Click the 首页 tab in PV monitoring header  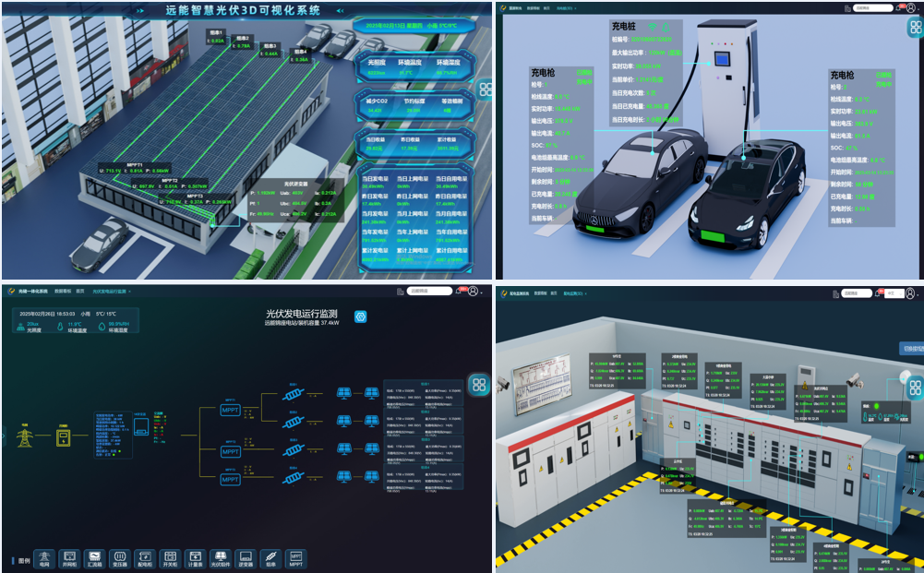[x=81, y=291]
